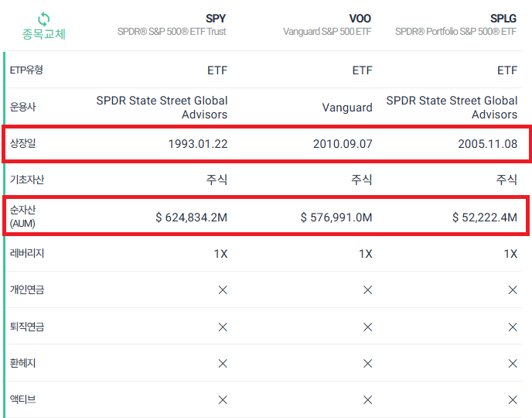Click SPY's SPDR State Street Global Advisors cell
Screen dimensions: 532x418
click(162, 108)
